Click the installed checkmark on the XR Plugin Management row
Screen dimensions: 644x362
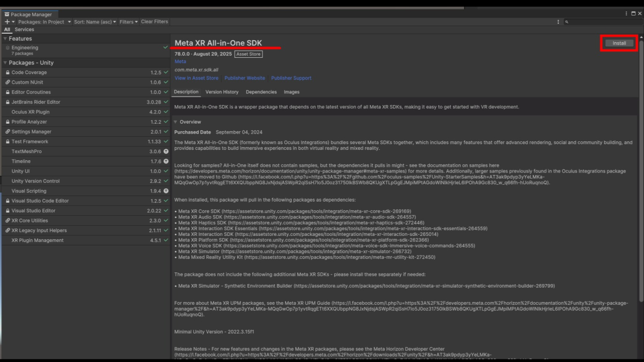tap(166, 240)
